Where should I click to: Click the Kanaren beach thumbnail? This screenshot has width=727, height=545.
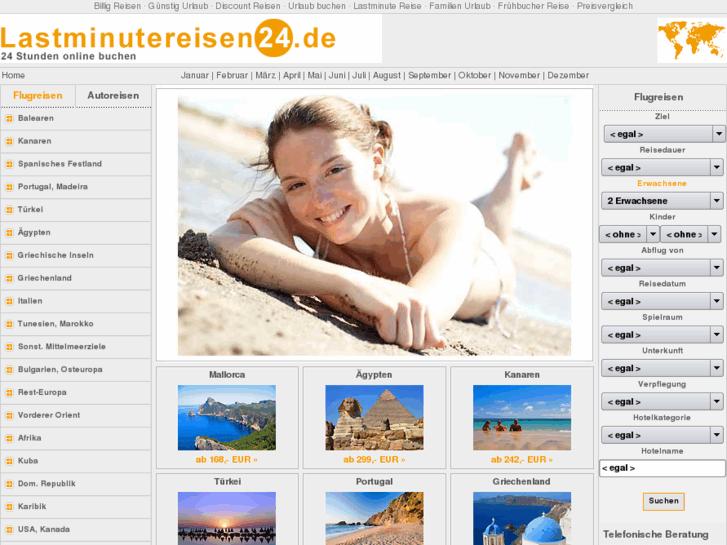click(x=522, y=417)
